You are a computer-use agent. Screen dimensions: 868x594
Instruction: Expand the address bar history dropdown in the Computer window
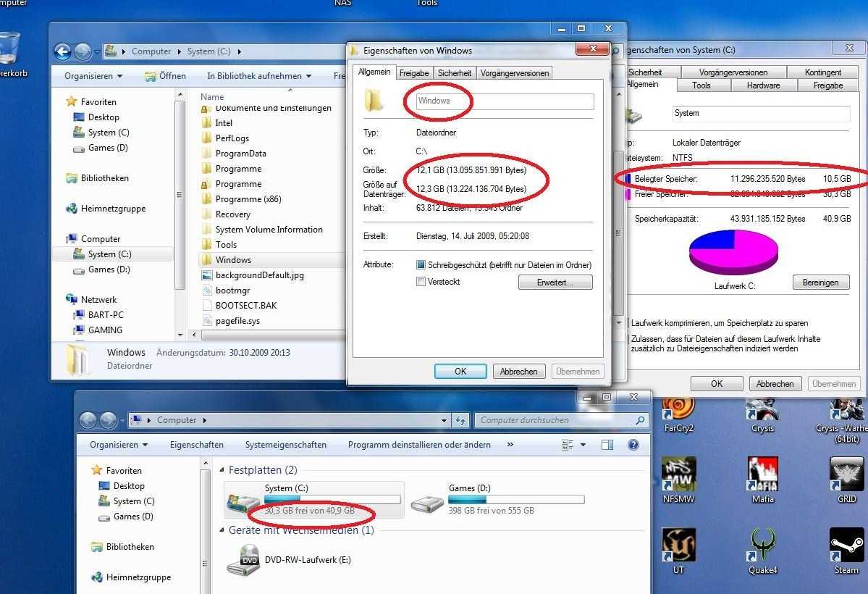pos(444,421)
